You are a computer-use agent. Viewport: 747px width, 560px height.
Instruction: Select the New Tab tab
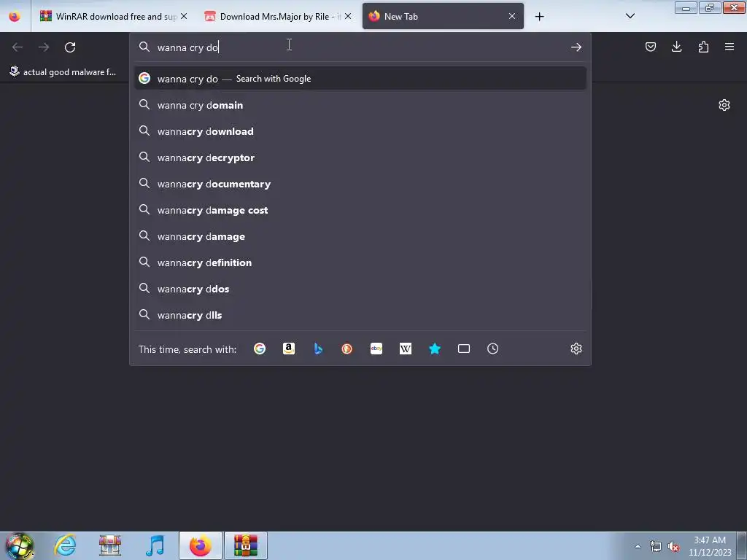point(443,16)
